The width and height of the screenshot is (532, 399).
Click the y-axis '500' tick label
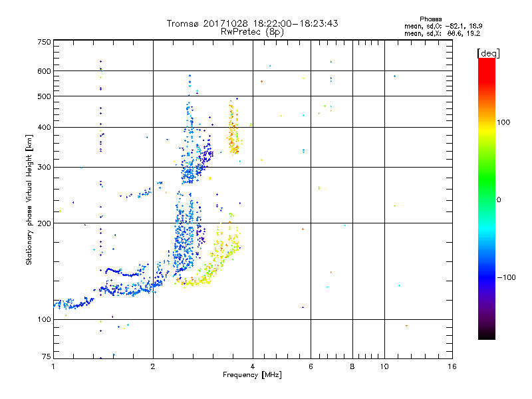[44, 96]
